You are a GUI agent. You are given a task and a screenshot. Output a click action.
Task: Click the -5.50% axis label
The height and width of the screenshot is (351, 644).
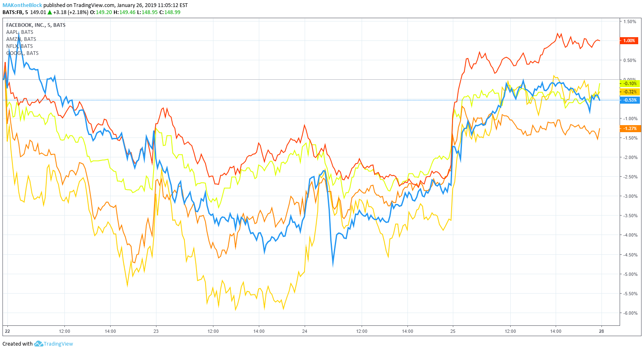630,294
